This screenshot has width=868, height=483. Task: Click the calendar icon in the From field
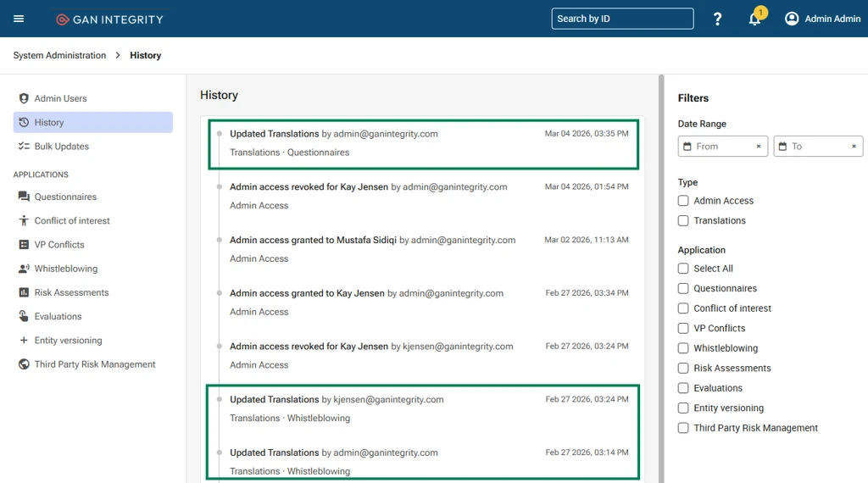(x=687, y=146)
